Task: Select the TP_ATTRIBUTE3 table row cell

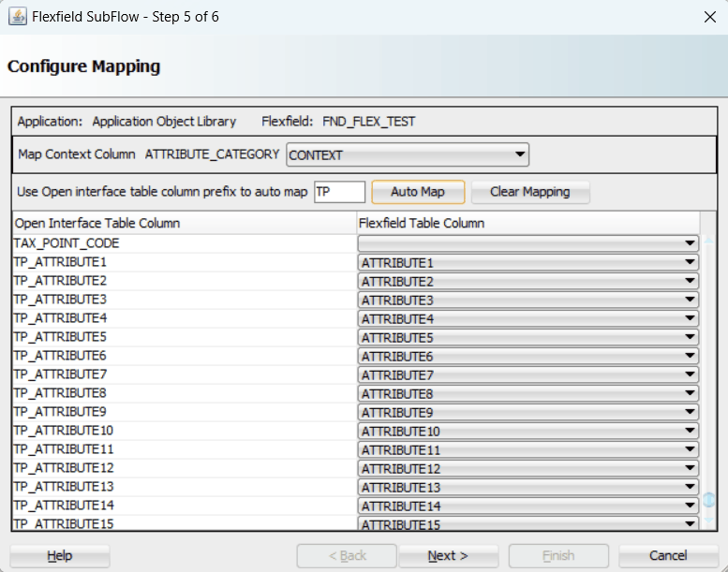Action: (x=184, y=300)
